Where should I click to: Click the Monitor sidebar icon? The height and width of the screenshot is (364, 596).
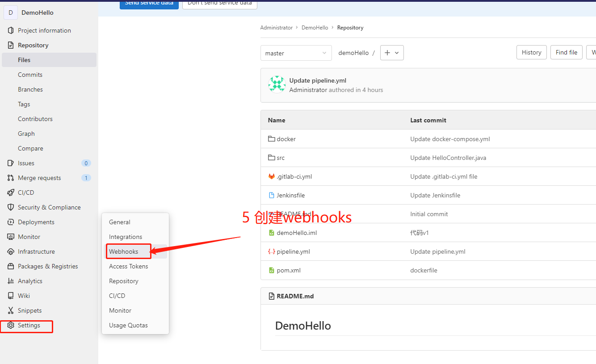coord(11,237)
